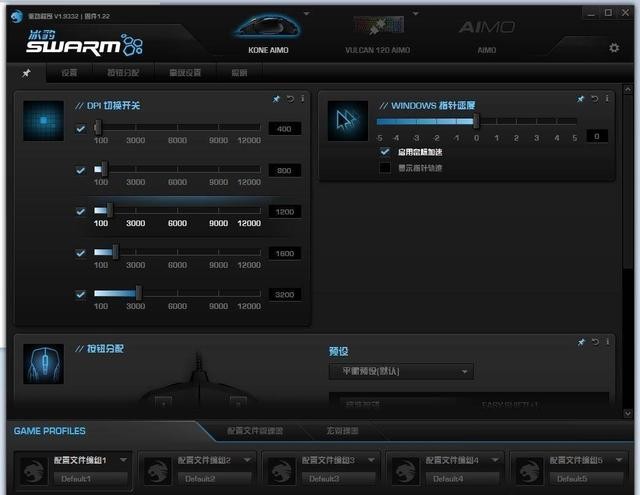Click the DPI switch crosshair icon

coord(43,121)
